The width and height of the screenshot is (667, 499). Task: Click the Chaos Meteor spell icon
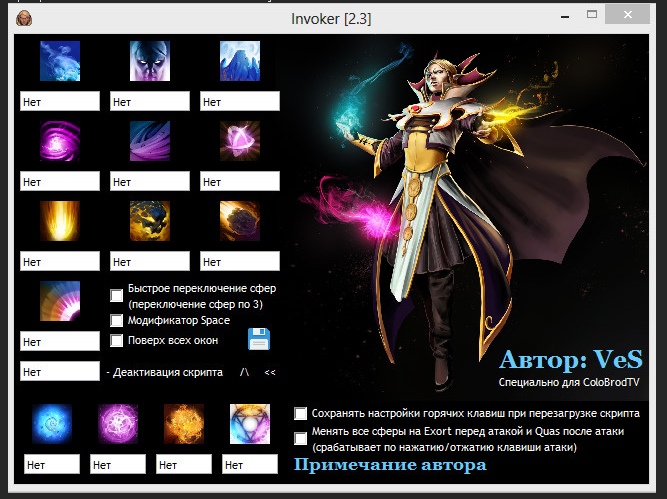coord(240,221)
